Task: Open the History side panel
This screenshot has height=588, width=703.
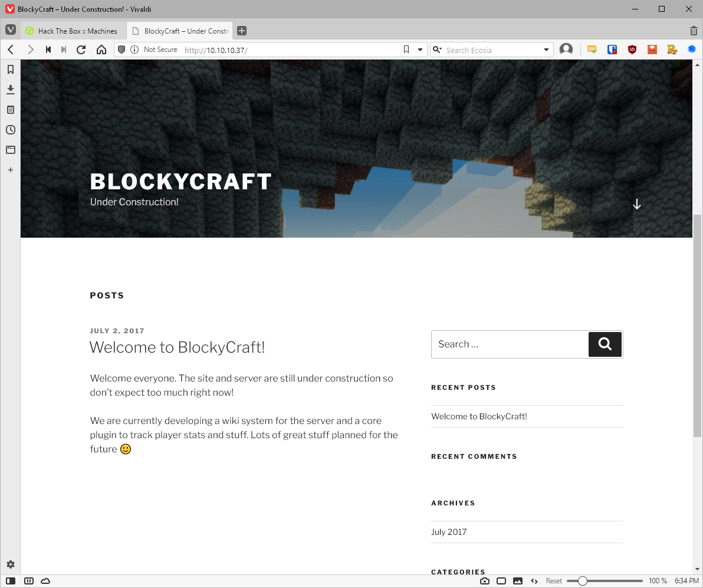Action: pyautogui.click(x=10, y=130)
